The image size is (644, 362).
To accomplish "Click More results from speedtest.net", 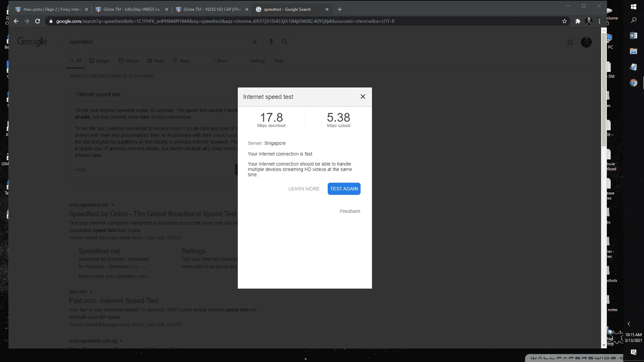I will tap(113, 276).
